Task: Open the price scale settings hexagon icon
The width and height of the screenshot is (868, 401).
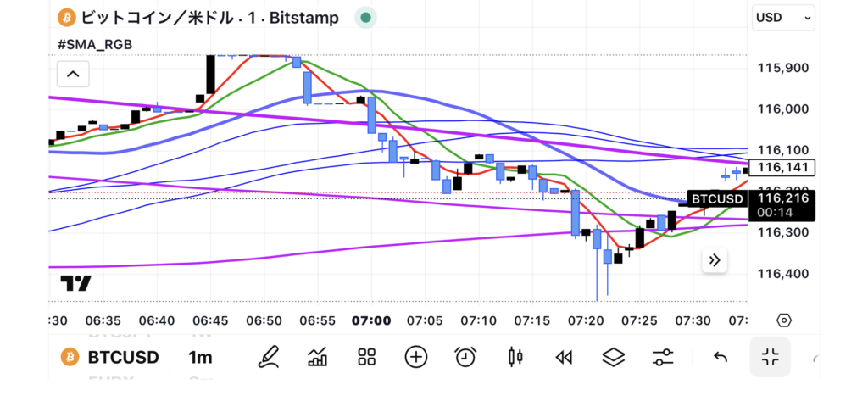Action: (x=784, y=320)
